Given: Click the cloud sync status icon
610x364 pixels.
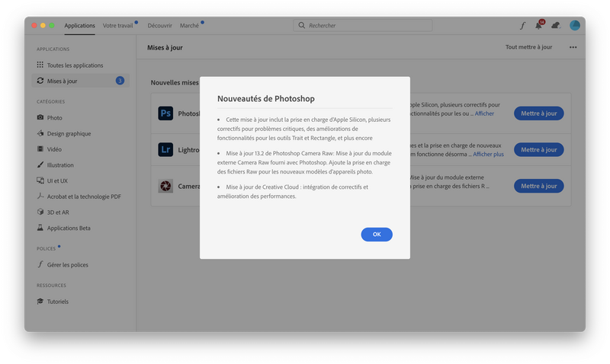Looking at the screenshot, I should coord(556,26).
